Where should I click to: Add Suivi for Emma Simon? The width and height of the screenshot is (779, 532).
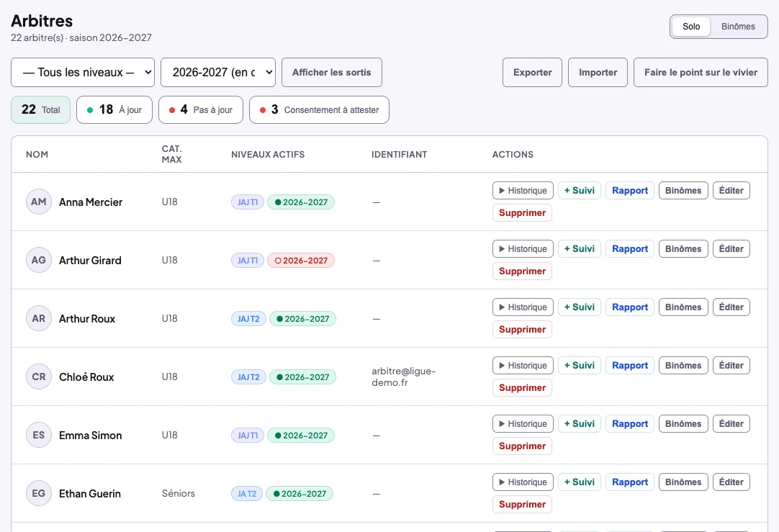click(580, 424)
